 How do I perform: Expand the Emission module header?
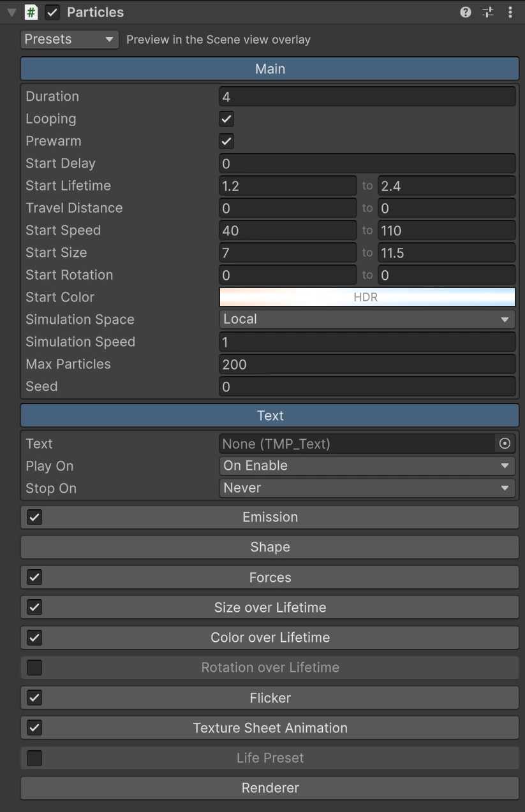click(x=270, y=517)
